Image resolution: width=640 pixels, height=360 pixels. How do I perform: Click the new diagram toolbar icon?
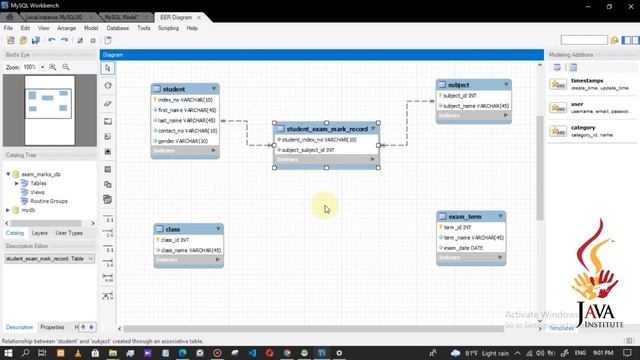click(107, 40)
